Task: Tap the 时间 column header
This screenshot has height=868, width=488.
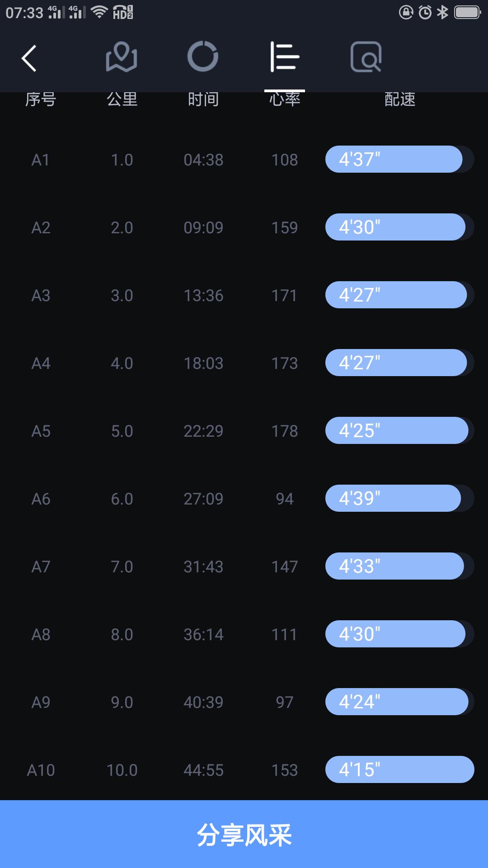Action: (203, 99)
